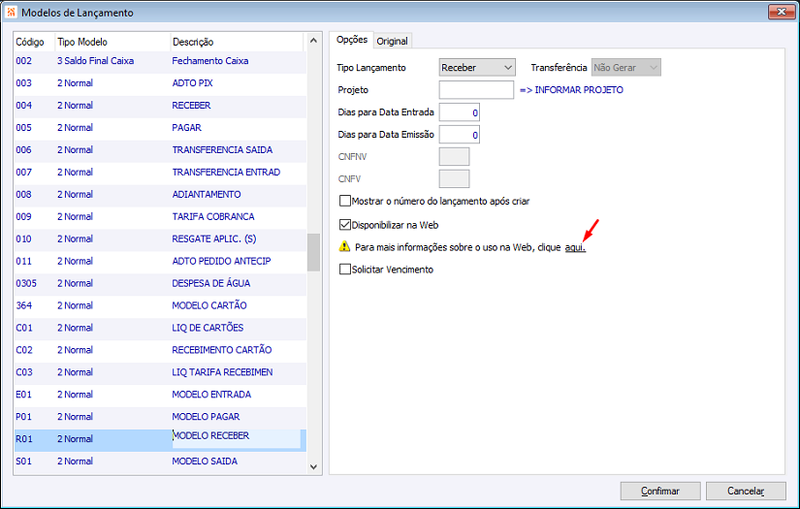Select row 002 Fechamento Caixa

pyautogui.click(x=161, y=61)
